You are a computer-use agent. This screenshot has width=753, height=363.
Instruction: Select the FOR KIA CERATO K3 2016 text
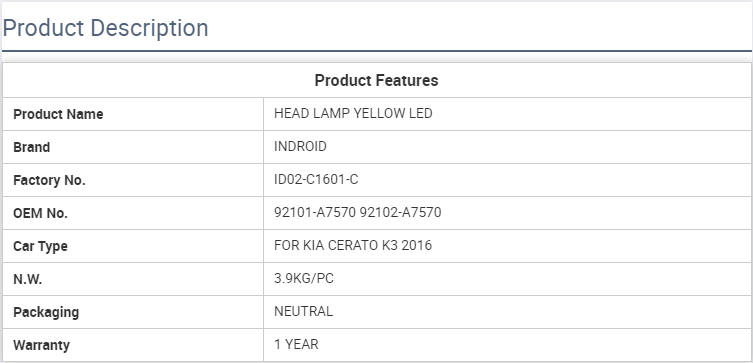353,245
